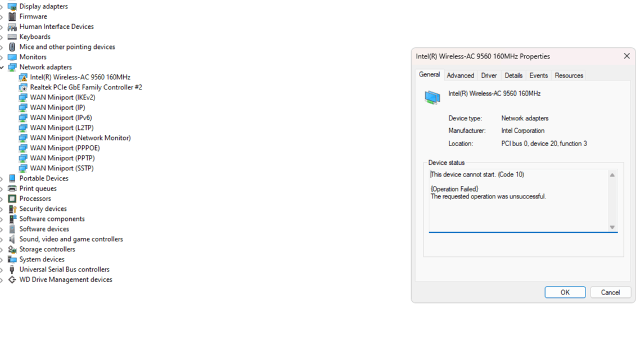This screenshot has width=644, height=362.
Task: Click 'PCI bus 0, device 20, function 3' text
Action: click(544, 144)
